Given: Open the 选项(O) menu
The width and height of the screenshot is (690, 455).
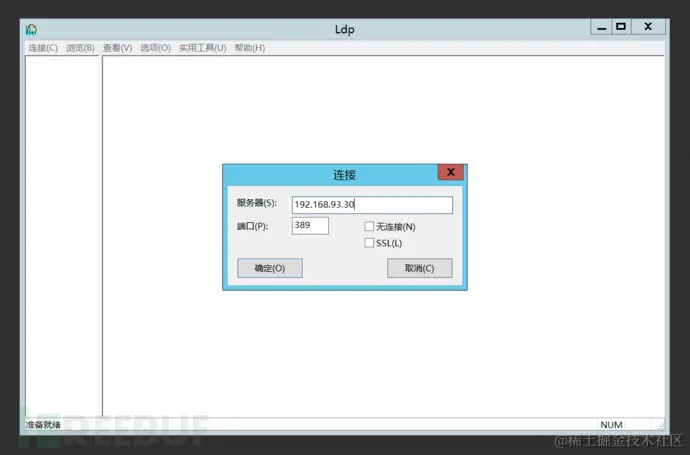Looking at the screenshot, I should pyautogui.click(x=155, y=48).
